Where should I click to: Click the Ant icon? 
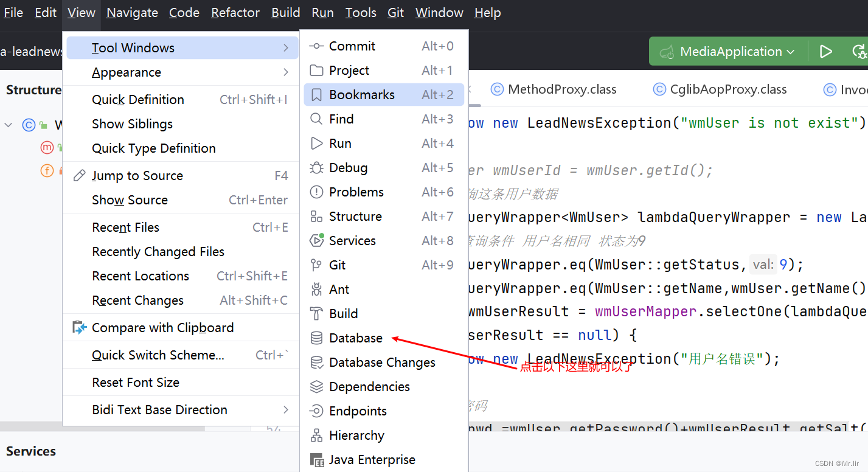(x=316, y=290)
